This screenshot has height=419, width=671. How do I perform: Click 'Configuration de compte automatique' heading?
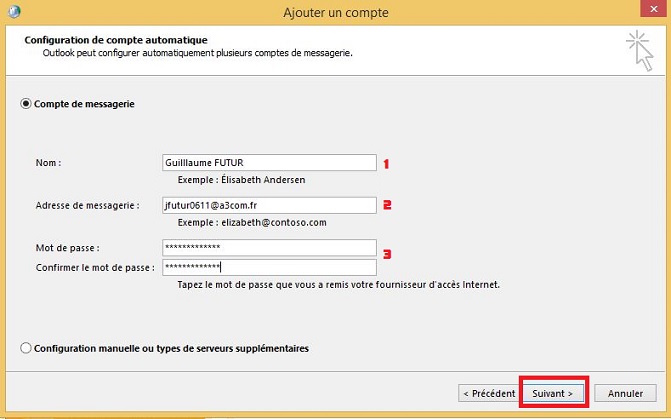coord(116,40)
